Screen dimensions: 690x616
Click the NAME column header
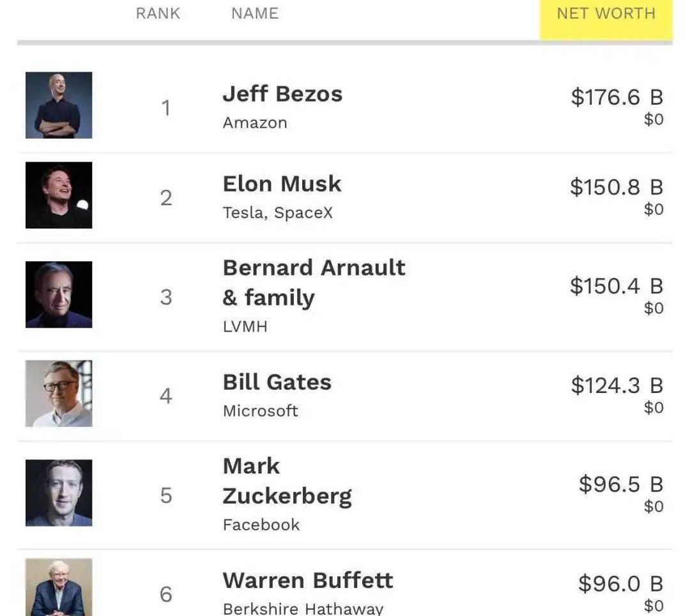(x=254, y=14)
